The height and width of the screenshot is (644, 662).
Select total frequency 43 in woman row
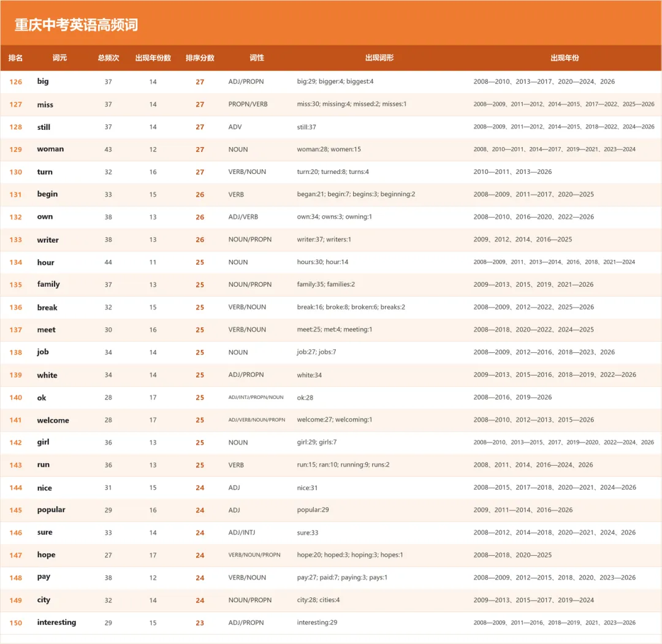click(x=108, y=150)
